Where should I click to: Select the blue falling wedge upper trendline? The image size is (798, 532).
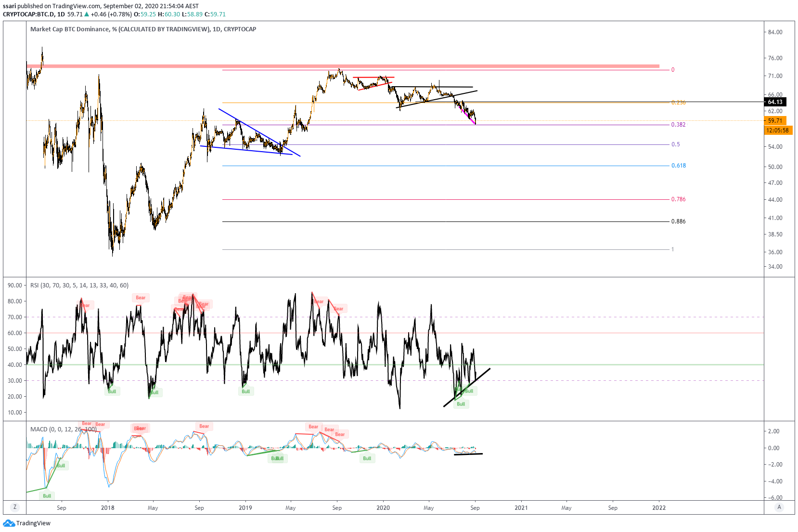(259, 132)
